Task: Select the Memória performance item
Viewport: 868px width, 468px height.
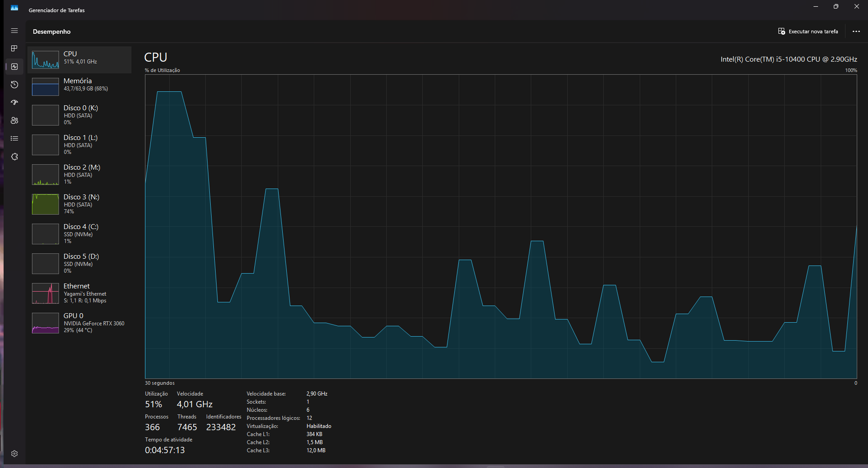Action: [x=80, y=86]
